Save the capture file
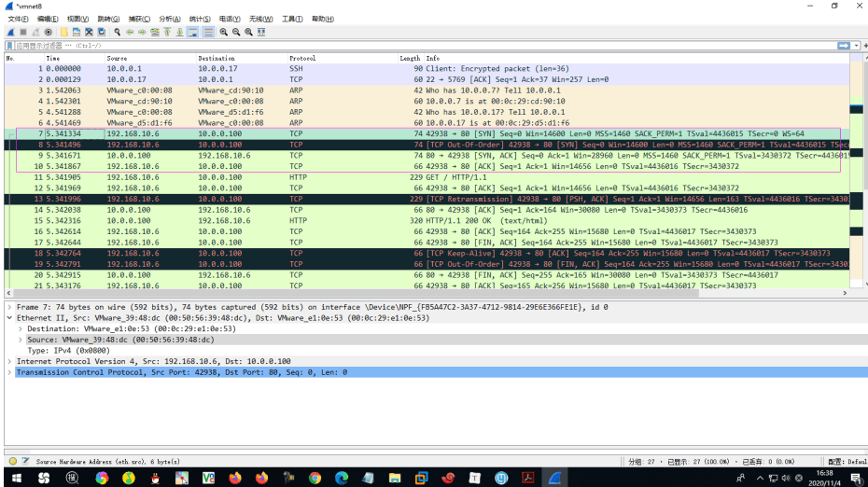 [x=77, y=32]
